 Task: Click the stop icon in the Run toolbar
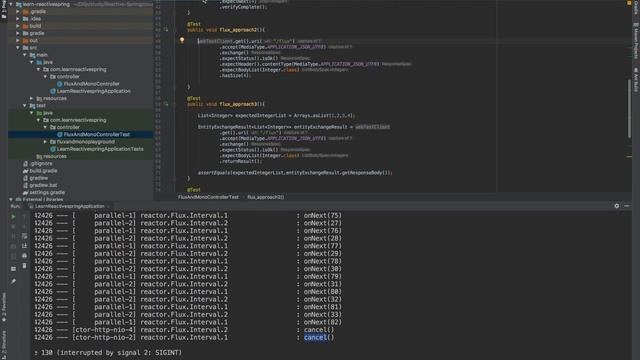click(x=13, y=227)
